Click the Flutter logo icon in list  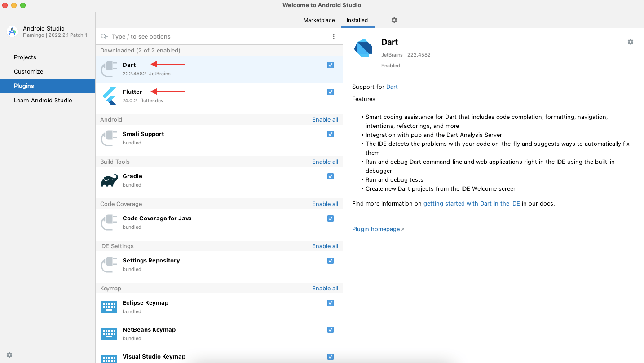coord(109,96)
